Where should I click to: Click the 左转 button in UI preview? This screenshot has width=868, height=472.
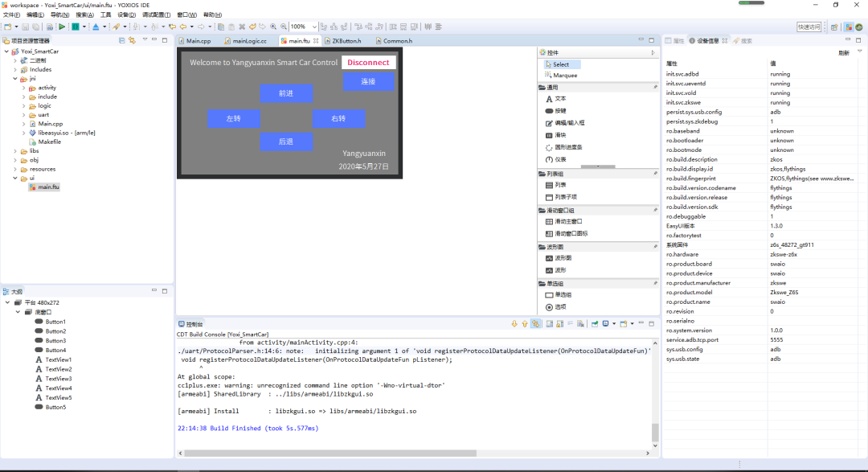234,118
